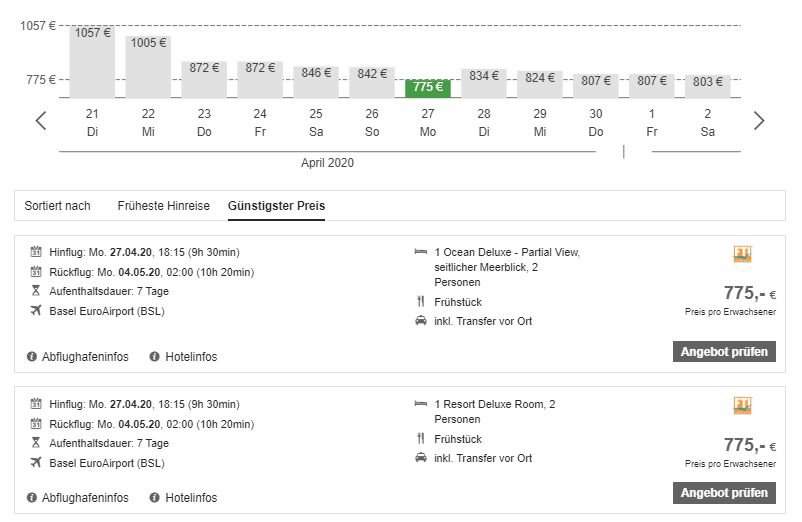802x522 pixels.
Task: Pick the 842 € bar for 26 So
Action: (372, 82)
